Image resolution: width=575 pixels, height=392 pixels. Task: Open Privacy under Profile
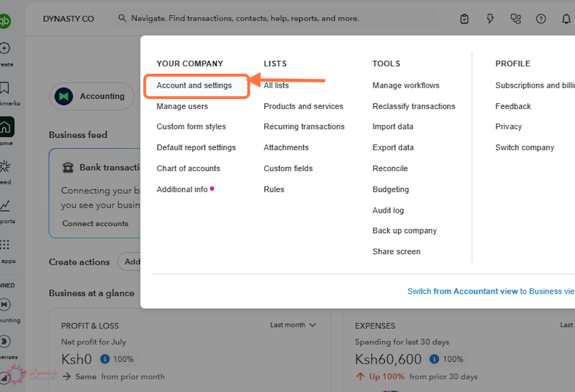tap(508, 126)
